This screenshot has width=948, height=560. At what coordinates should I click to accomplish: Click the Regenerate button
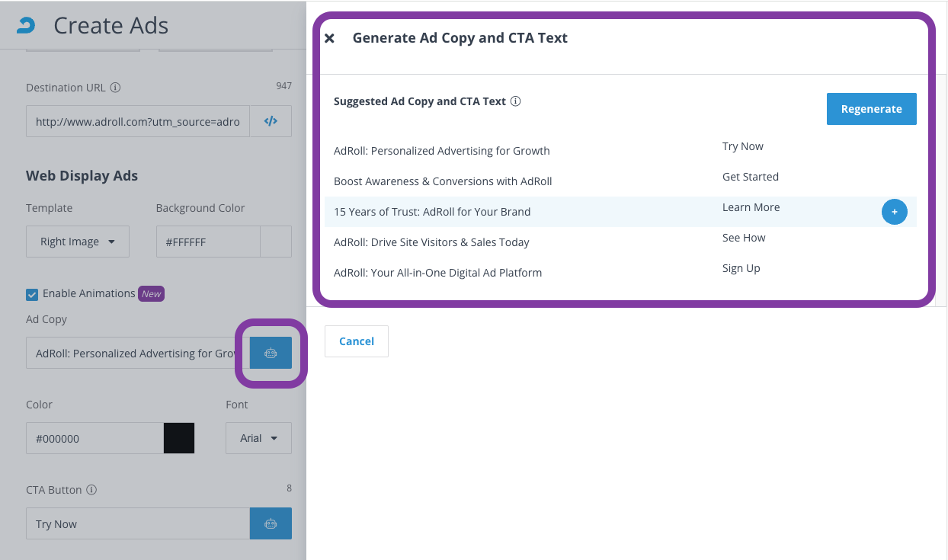[x=871, y=109]
